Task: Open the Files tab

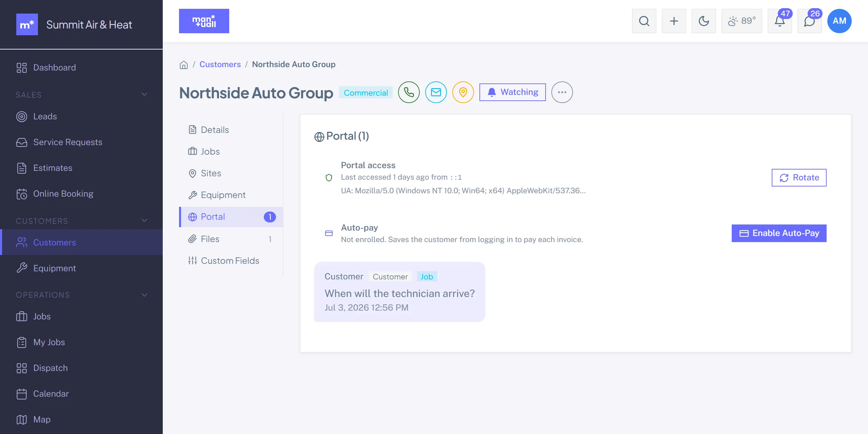Action: point(231,239)
